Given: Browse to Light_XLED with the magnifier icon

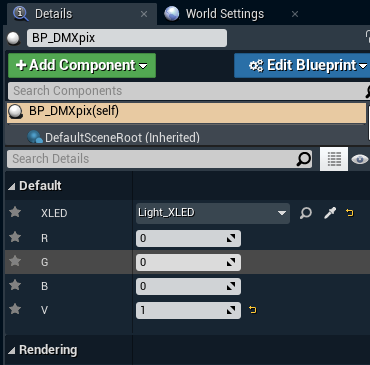Looking at the screenshot, I should [x=306, y=213].
